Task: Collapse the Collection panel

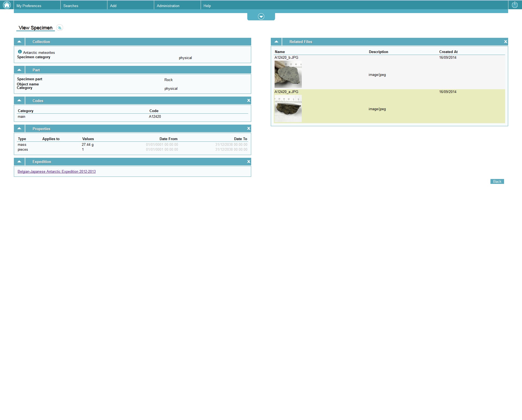Action: pyautogui.click(x=19, y=42)
